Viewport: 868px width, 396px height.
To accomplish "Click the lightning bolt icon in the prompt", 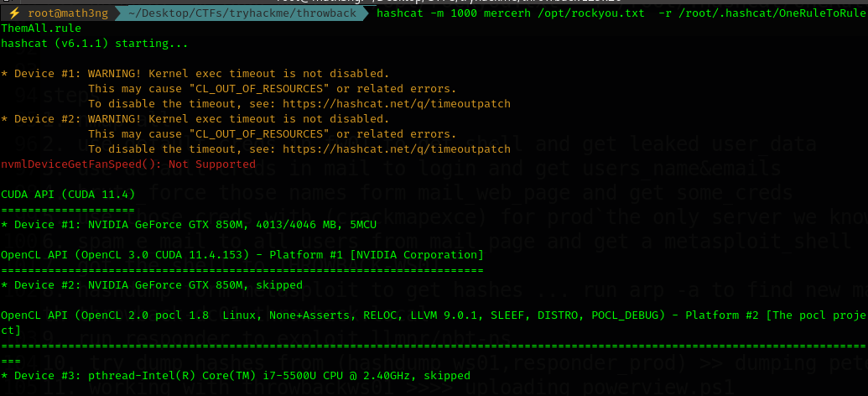I will 14,14.
